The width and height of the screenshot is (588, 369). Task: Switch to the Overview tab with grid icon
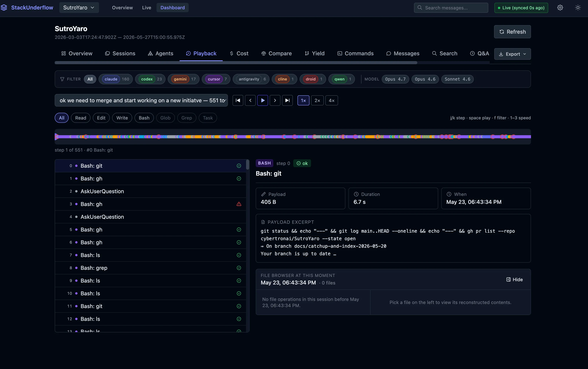click(77, 53)
